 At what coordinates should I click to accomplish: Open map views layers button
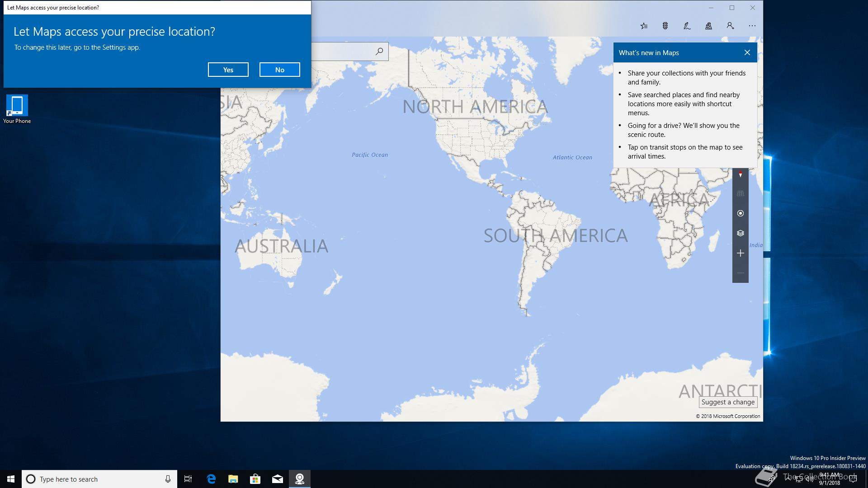(x=741, y=233)
